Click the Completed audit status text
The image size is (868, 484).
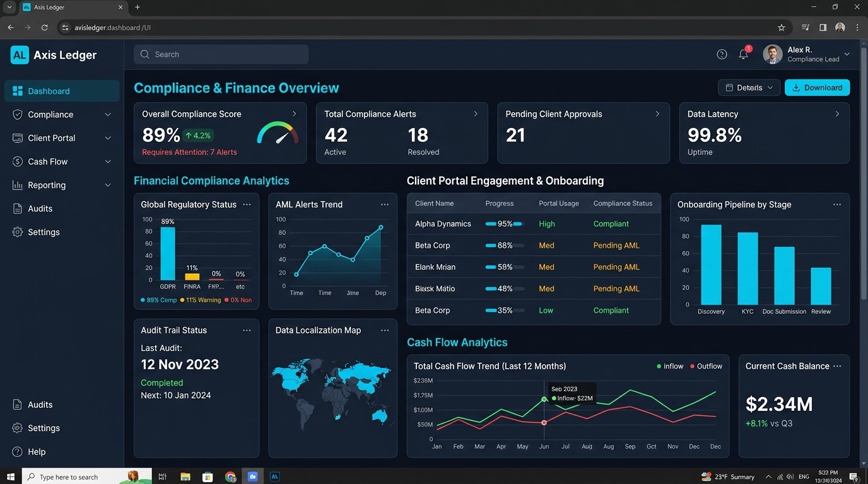pos(161,383)
